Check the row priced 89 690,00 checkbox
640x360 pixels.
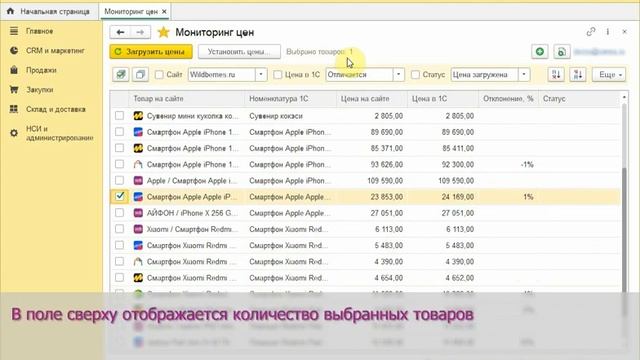pos(119,132)
